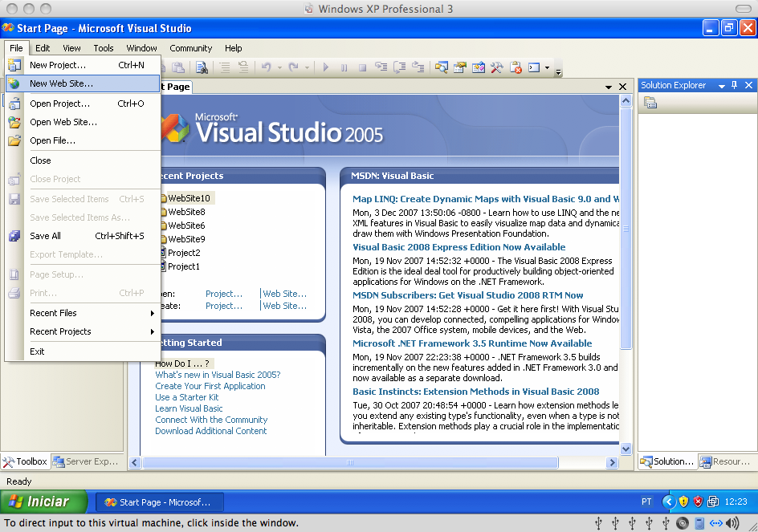The height and width of the screenshot is (532, 758).
Task: Click the speaker volume icon in VM bar
Action: (733, 523)
